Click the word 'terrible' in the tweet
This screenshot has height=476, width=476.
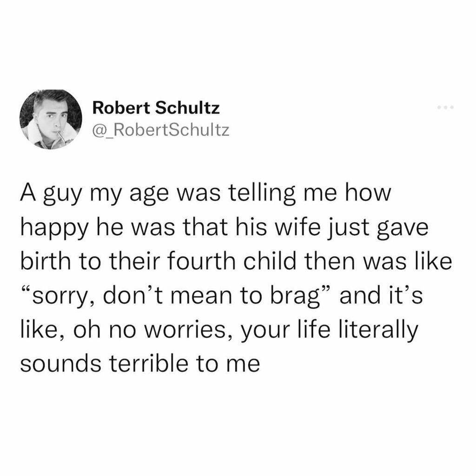pos(149,364)
